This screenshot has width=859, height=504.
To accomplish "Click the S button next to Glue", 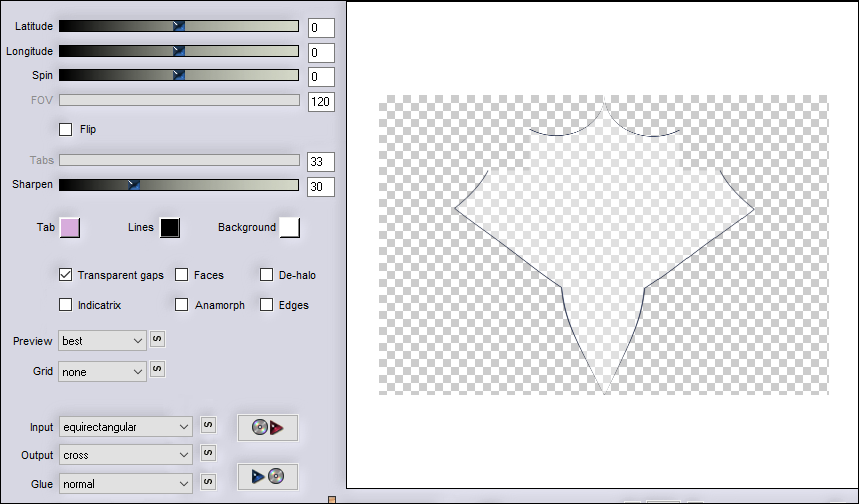I will tap(208, 482).
